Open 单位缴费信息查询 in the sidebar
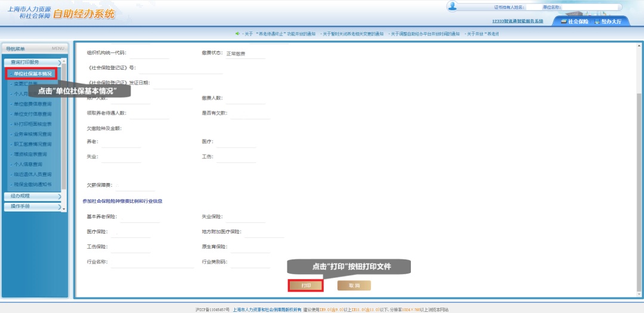This screenshot has height=313, width=644. tap(33, 104)
